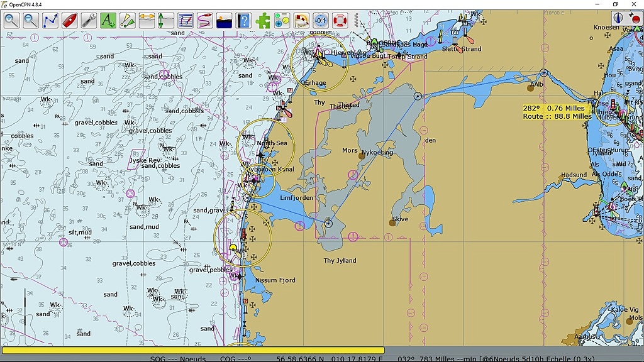Click route waypoint above Thy Jylland
This screenshot has width=644, height=362.
[x=328, y=223]
